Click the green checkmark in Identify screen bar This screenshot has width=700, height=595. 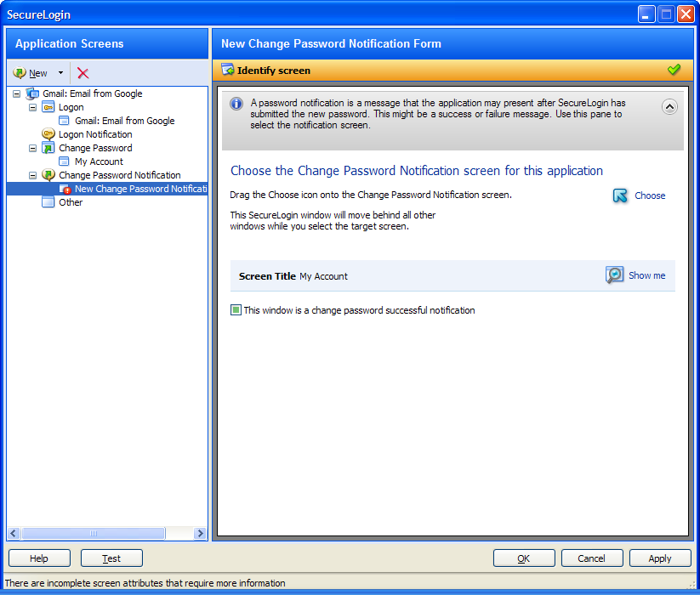click(674, 70)
